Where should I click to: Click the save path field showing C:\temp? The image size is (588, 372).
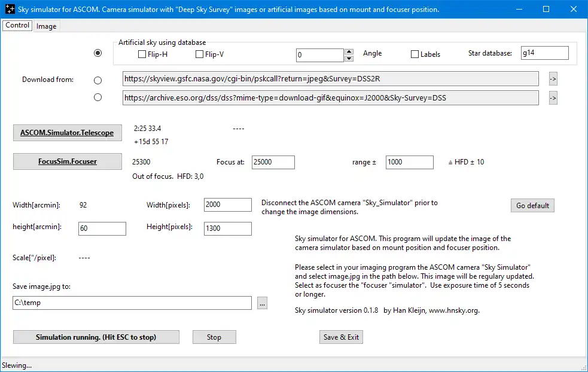(132, 303)
